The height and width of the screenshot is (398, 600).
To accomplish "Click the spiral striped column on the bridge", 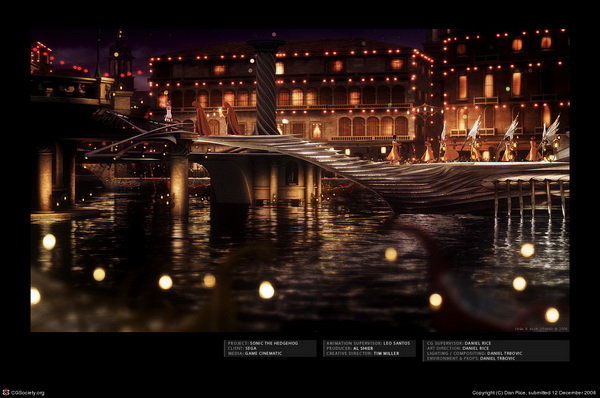I will click(266, 87).
